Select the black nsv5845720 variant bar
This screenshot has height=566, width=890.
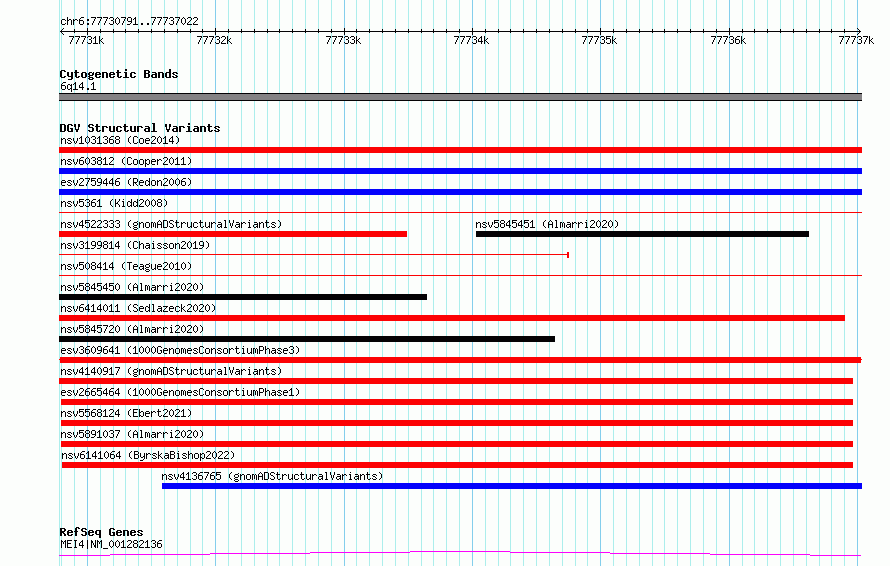point(307,339)
